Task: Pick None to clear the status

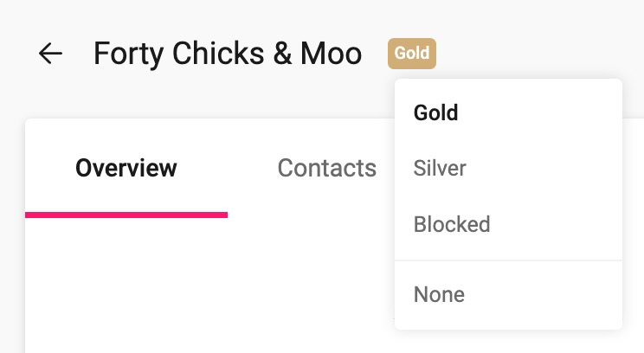Action: click(439, 294)
